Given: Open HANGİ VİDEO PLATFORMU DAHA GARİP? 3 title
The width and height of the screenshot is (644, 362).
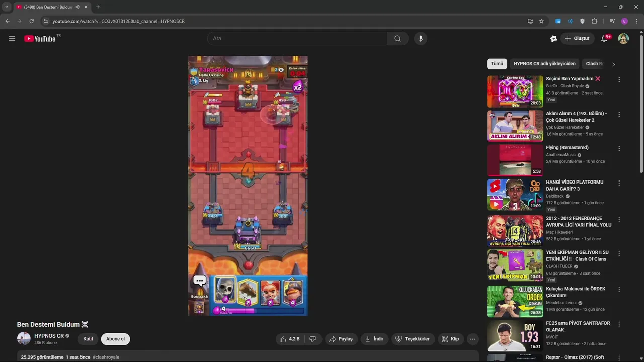Looking at the screenshot, I should pyautogui.click(x=575, y=186).
